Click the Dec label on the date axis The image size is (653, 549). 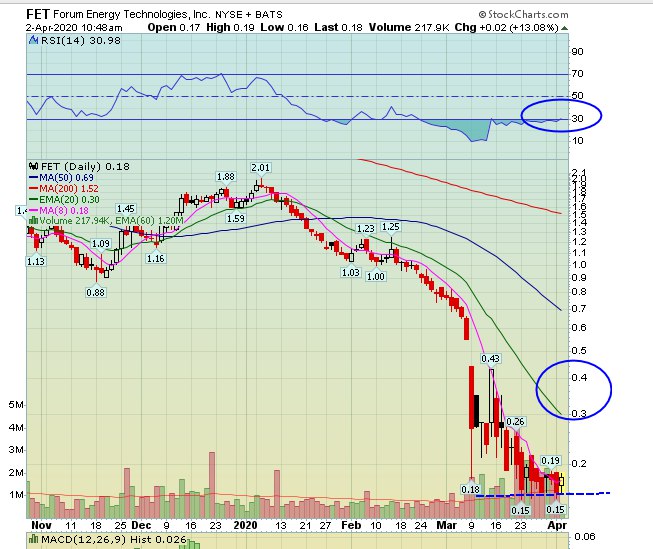click(x=141, y=526)
